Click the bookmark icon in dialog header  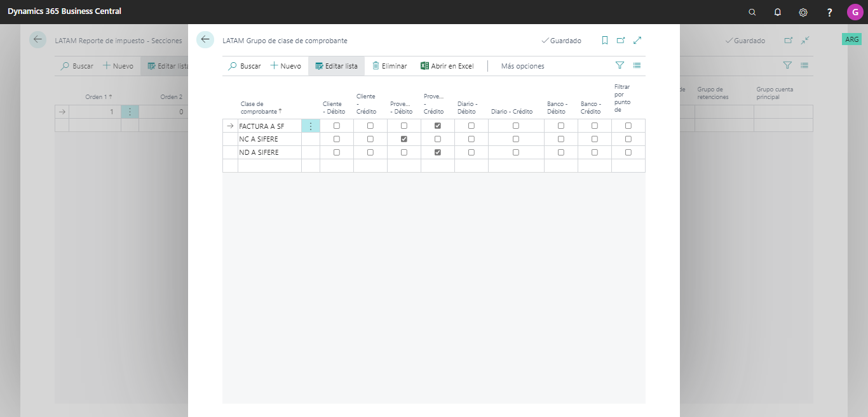pyautogui.click(x=605, y=40)
